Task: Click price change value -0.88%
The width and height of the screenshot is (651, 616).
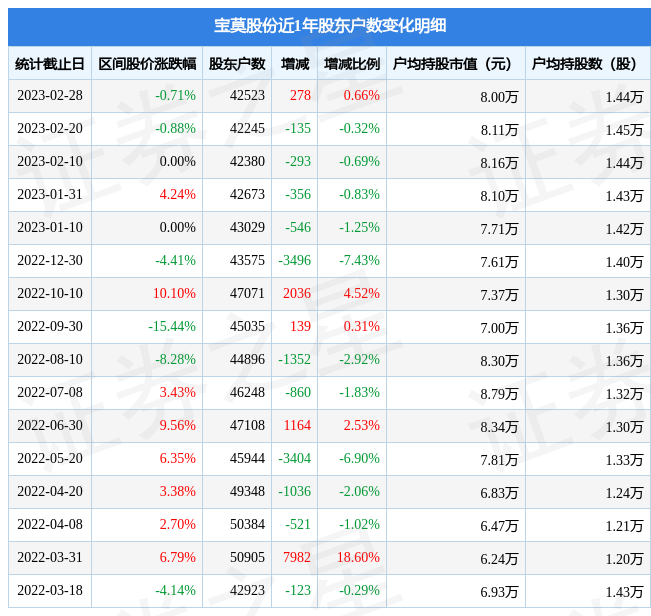Action: click(x=175, y=128)
